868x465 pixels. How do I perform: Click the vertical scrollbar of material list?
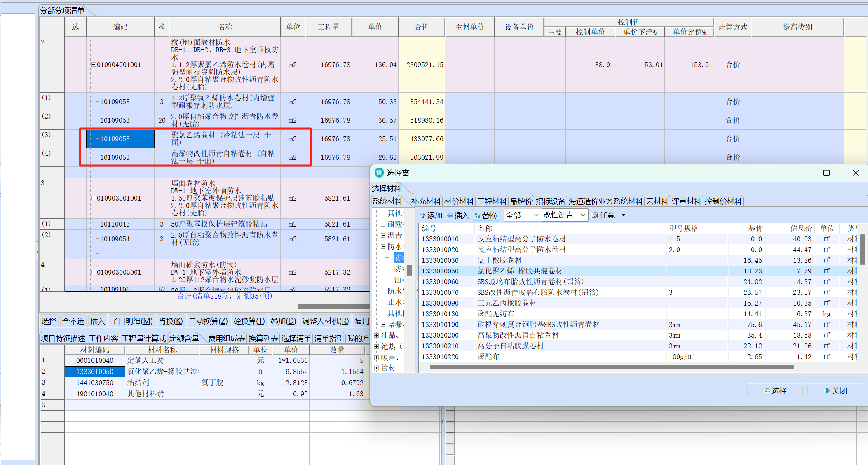coord(862,250)
